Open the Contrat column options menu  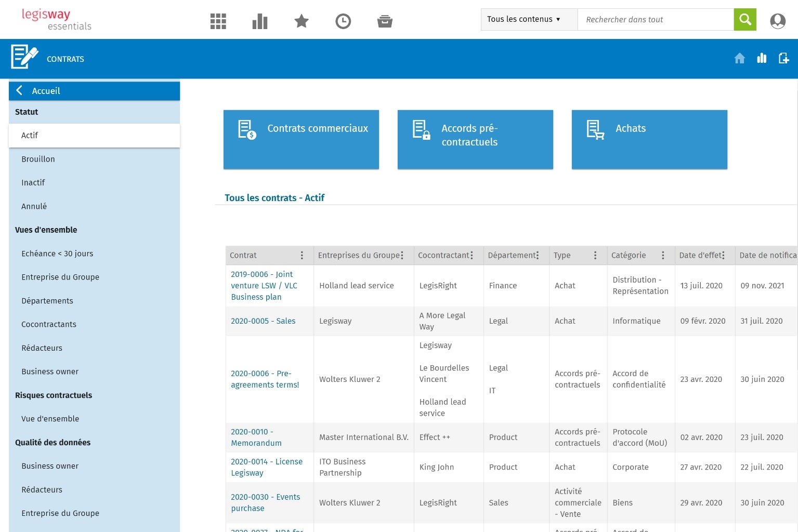(302, 256)
